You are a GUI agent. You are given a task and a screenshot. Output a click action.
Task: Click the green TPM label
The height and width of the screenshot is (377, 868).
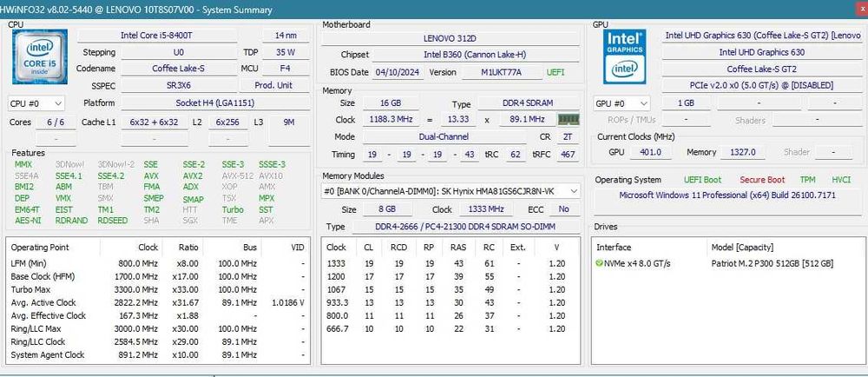coord(807,180)
